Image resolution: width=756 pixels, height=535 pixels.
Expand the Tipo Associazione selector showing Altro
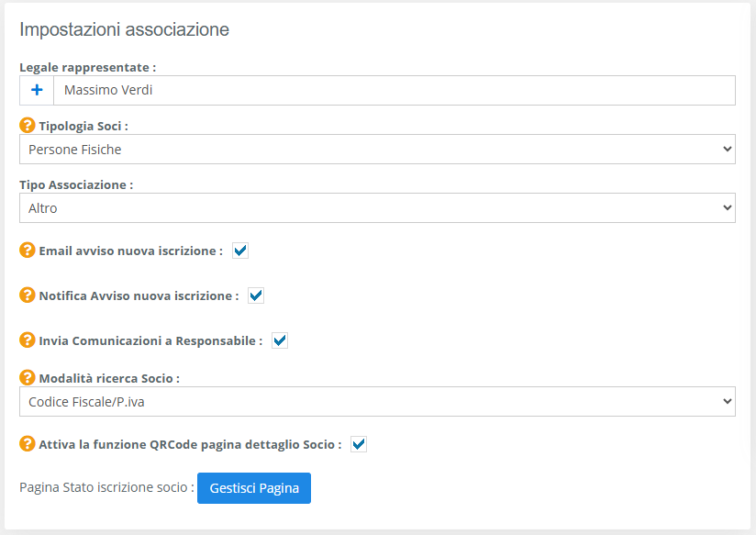tap(377, 207)
